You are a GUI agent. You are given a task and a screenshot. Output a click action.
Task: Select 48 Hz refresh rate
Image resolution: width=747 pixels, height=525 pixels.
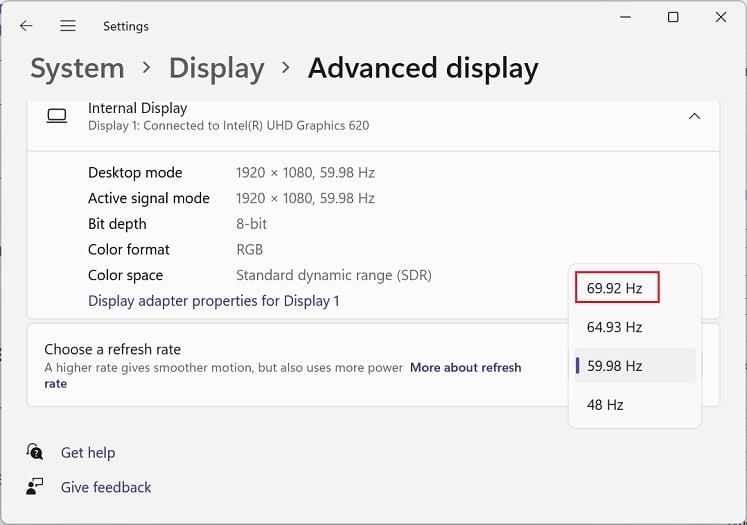pyautogui.click(x=635, y=404)
